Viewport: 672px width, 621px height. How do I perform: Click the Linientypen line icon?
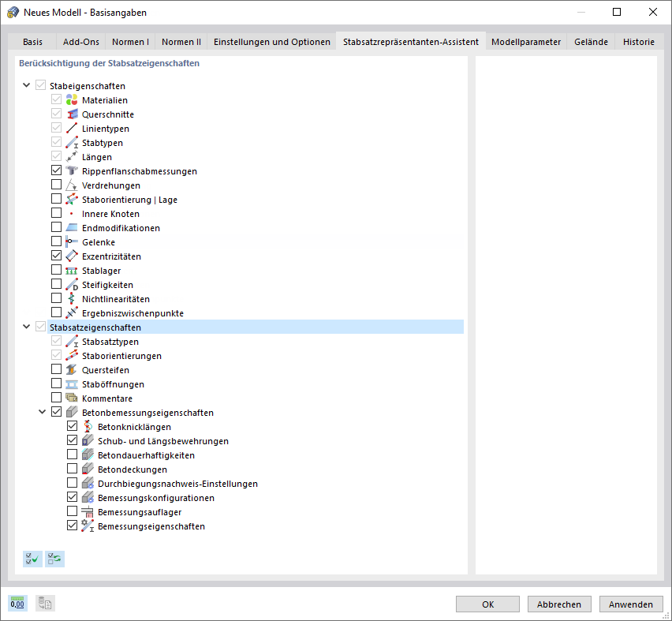pos(72,129)
